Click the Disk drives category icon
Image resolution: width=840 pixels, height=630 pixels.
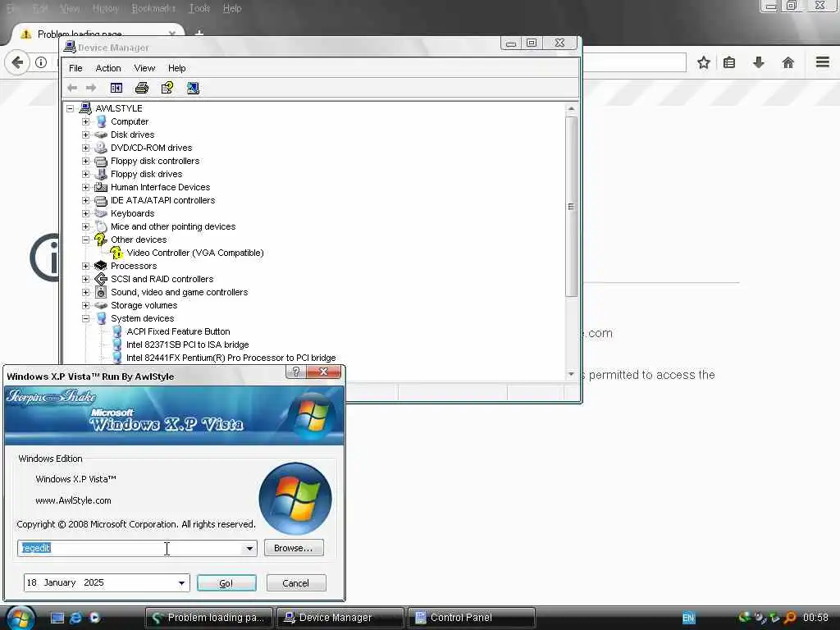pyautogui.click(x=101, y=135)
